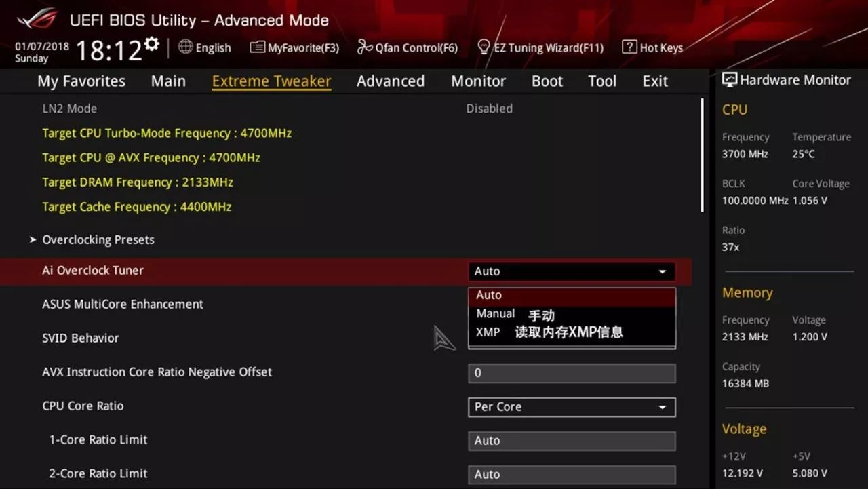Expand the Overclocking Presets submenu
Viewport: 868px width, 489px height.
[x=98, y=240]
